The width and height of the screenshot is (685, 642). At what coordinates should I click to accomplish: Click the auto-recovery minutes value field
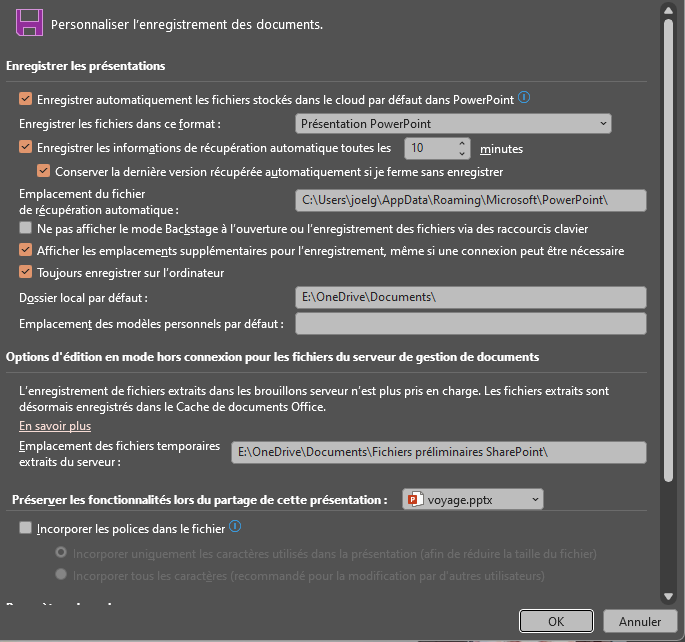tap(430, 148)
